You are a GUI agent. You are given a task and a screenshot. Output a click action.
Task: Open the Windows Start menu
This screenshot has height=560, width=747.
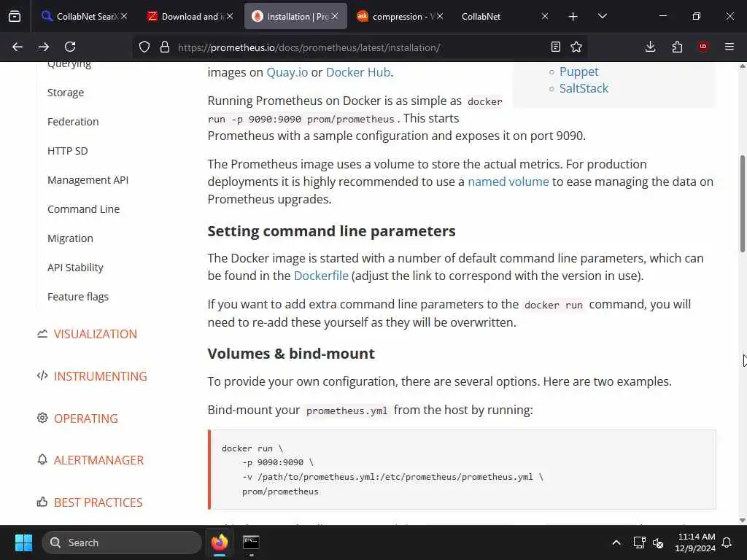tap(23, 542)
